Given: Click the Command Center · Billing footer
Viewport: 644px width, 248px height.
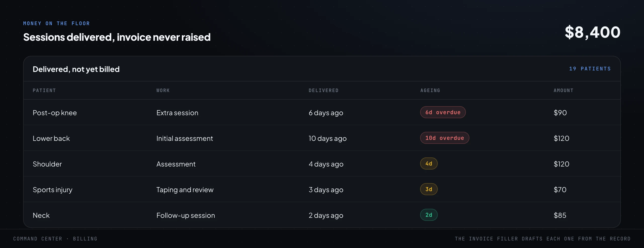Looking at the screenshot, I should point(55,239).
